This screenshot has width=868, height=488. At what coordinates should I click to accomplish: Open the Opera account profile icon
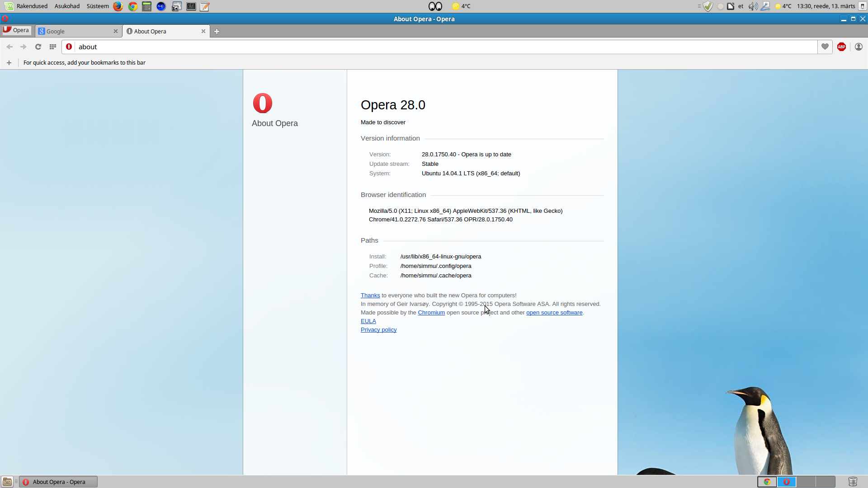tap(859, 47)
